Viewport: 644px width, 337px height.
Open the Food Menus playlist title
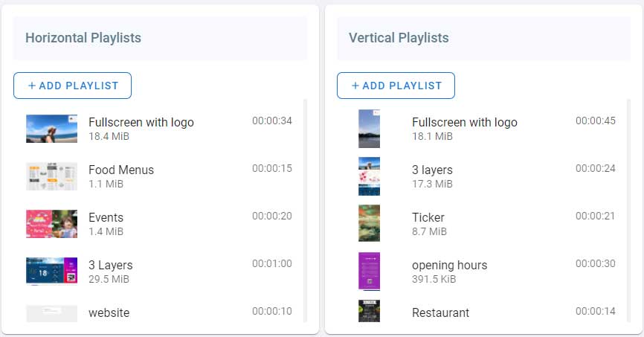[x=121, y=170]
